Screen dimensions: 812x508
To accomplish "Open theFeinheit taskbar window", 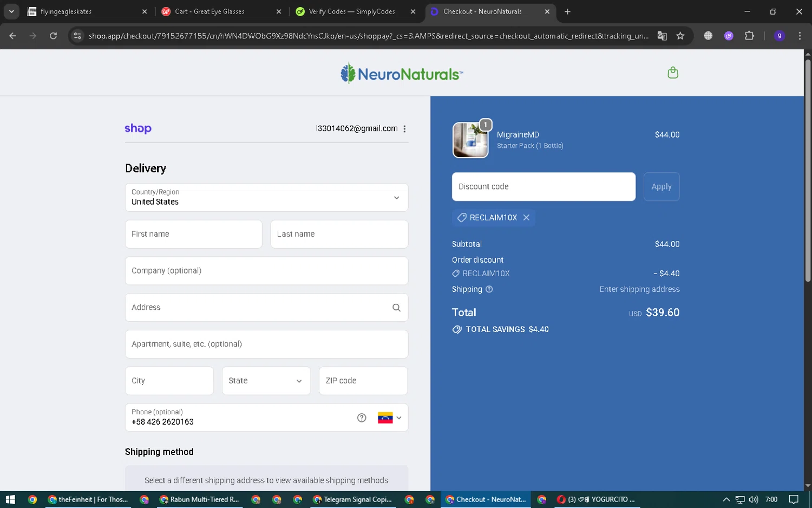I will [x=88, y=499].
